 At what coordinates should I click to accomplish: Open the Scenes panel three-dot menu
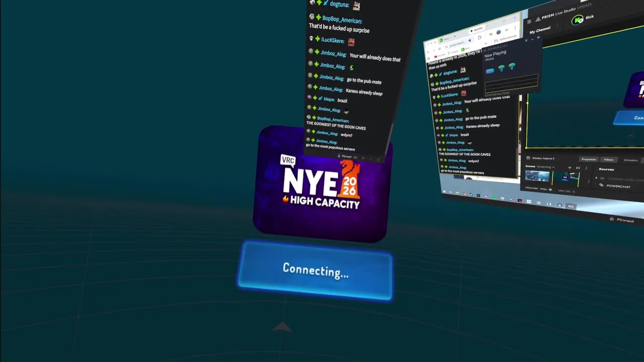tap(586, 168)
